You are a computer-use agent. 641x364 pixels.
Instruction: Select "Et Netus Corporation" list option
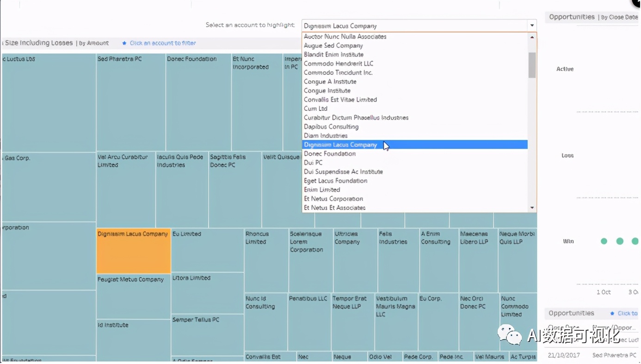(333, 199)
